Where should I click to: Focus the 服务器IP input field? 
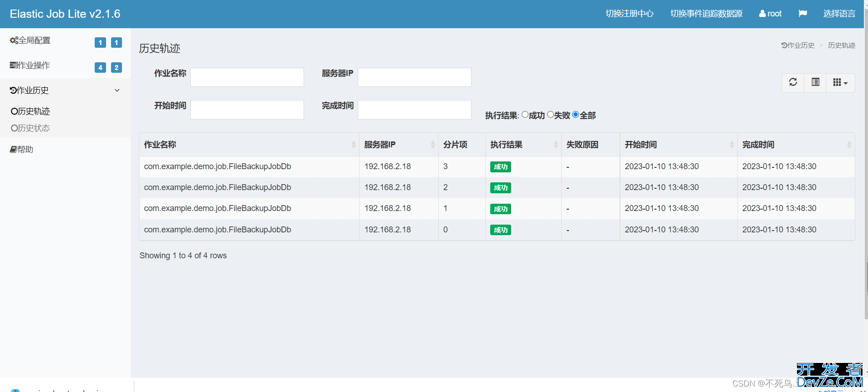click(x=415, y=77)
